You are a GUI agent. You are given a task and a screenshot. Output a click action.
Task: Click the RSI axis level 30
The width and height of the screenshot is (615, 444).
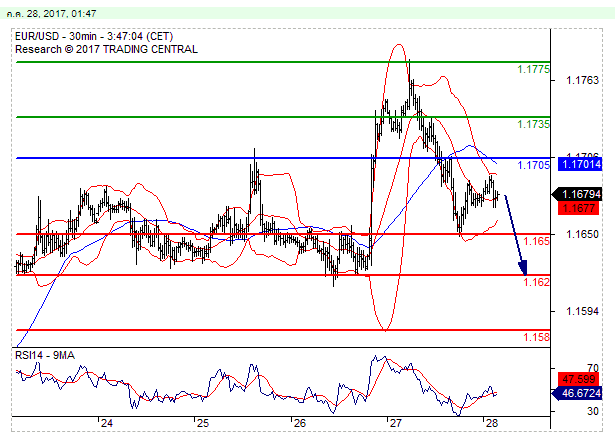click(x=593, y=411)
